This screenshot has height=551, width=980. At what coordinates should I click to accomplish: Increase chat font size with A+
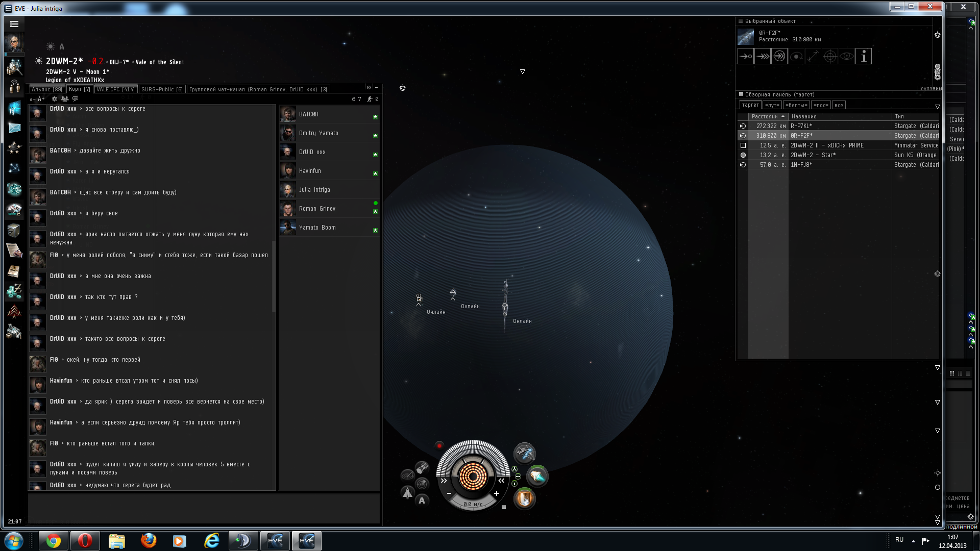(41, 99)
